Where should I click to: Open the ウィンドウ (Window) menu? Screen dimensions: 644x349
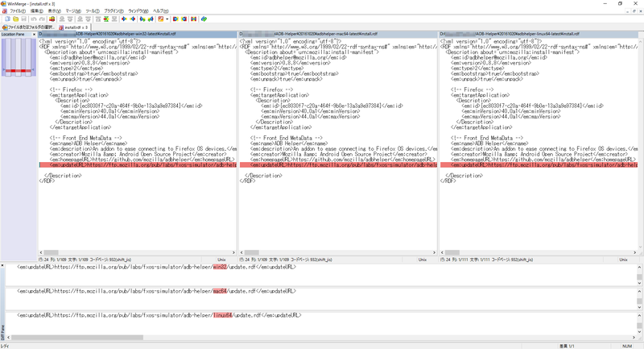pos(138,11)
